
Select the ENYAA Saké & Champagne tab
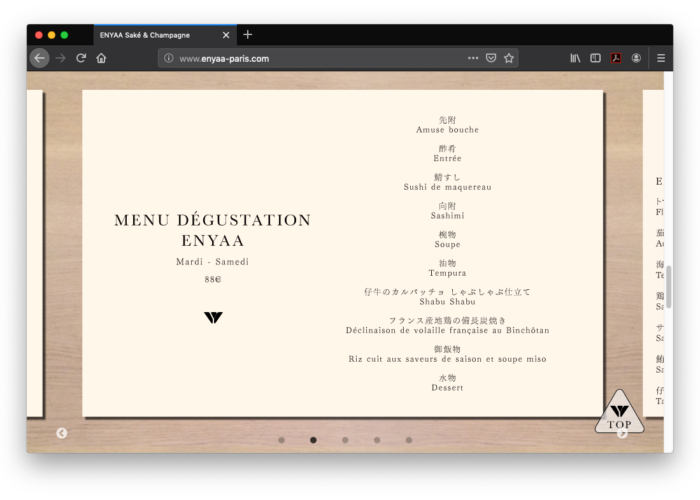click(x=155, y=34)
